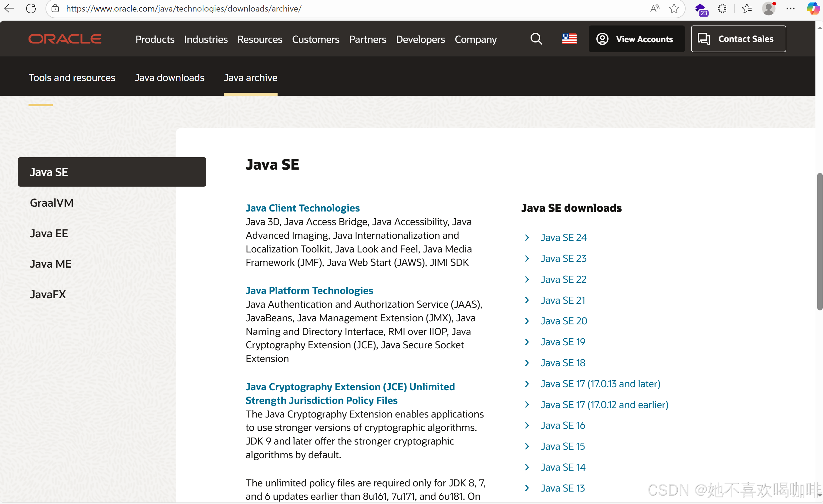Click the Oracle logo

(65, 39)
